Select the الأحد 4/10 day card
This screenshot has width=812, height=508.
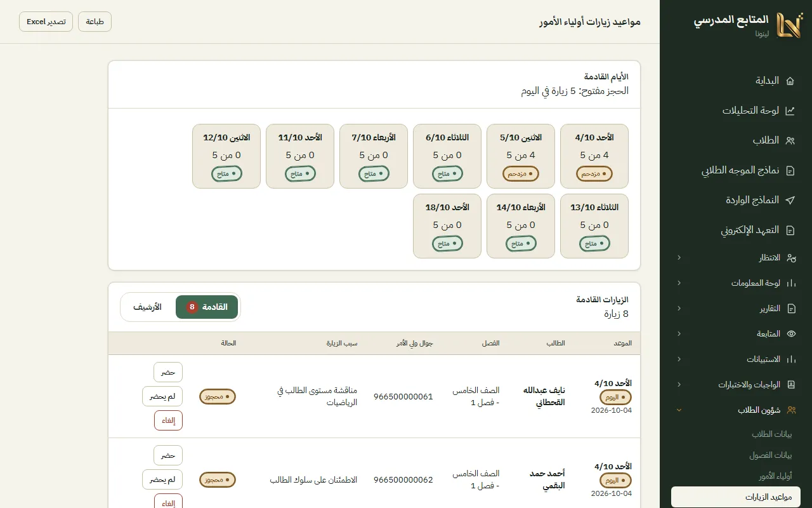[x=594, y=156]
